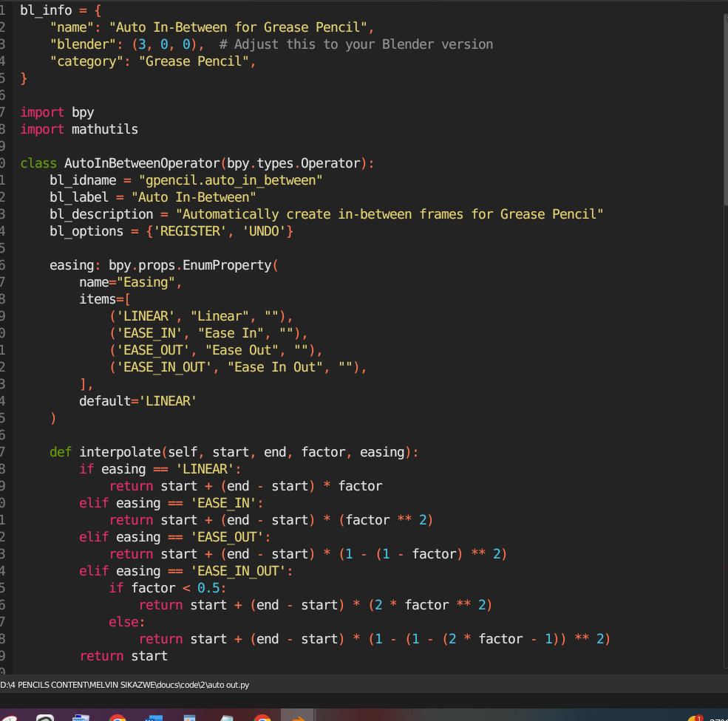Place cursor on the "blender": (3, 0, 0) entry
This screenshot has height=721, width=728.
click(x=126, y=44)
